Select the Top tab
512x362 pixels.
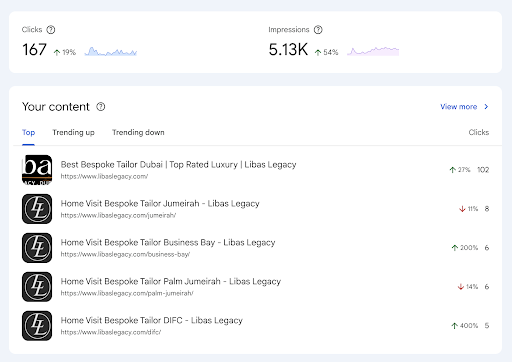tap(28, 132)
